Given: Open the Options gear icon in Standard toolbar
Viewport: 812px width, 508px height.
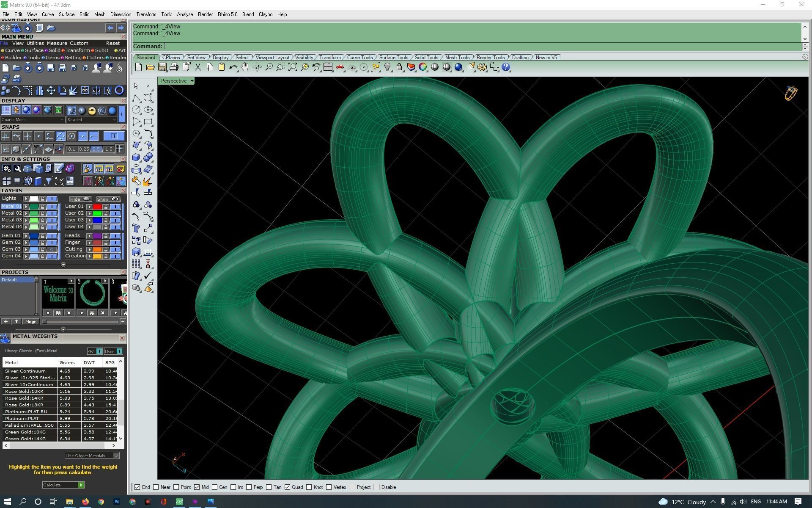Looking at the screenshot, I should pyautogui.click(x=482, y=67).
